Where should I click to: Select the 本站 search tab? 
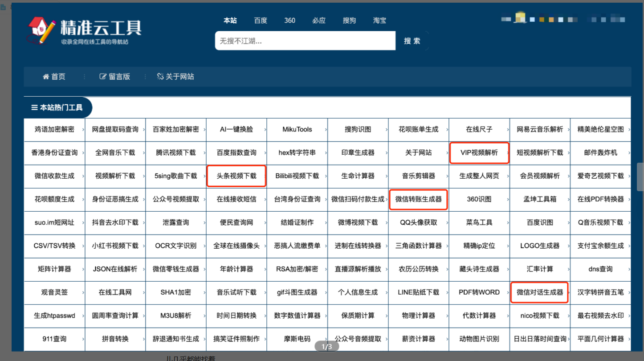coord(230,21)
